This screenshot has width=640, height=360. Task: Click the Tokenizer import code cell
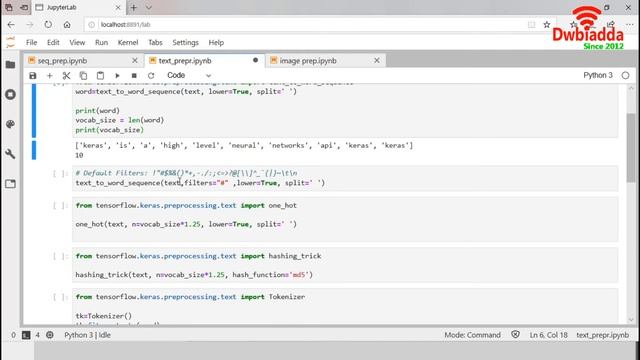tap(345, 307)
